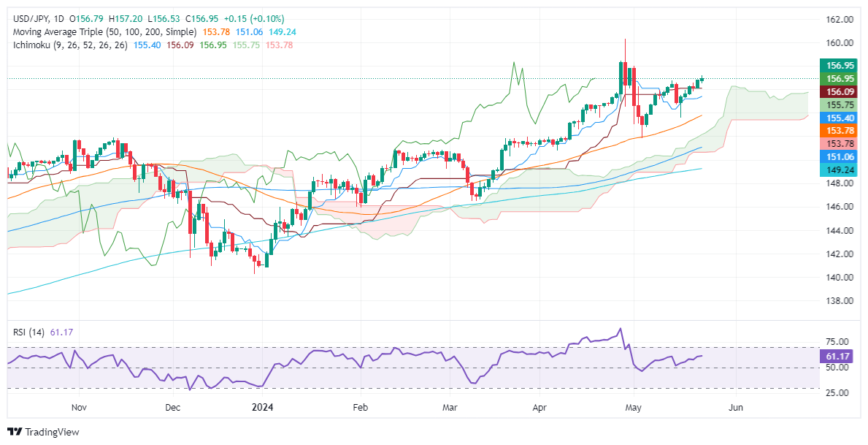Click the orange 153.78 moving average label

tap(837, 130)
